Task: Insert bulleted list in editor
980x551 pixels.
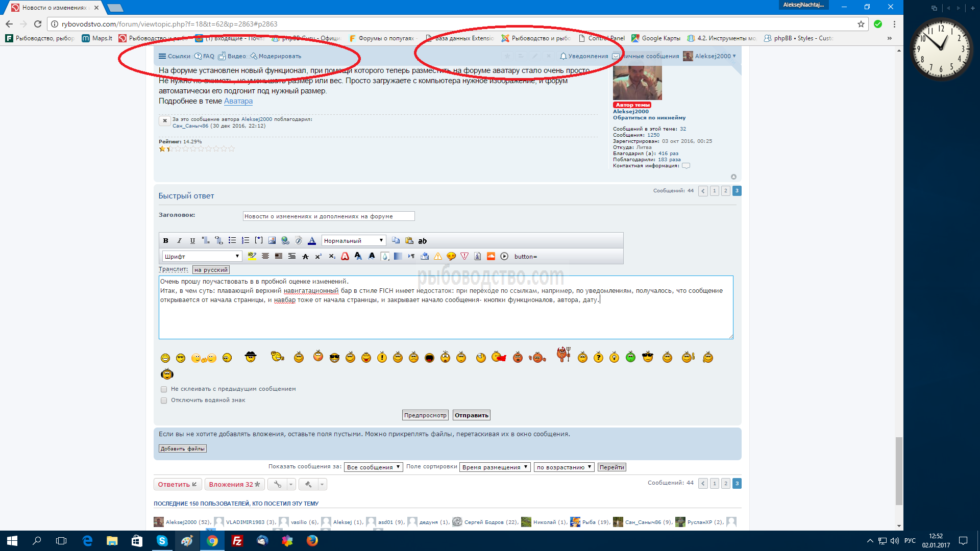Action: 232,241
